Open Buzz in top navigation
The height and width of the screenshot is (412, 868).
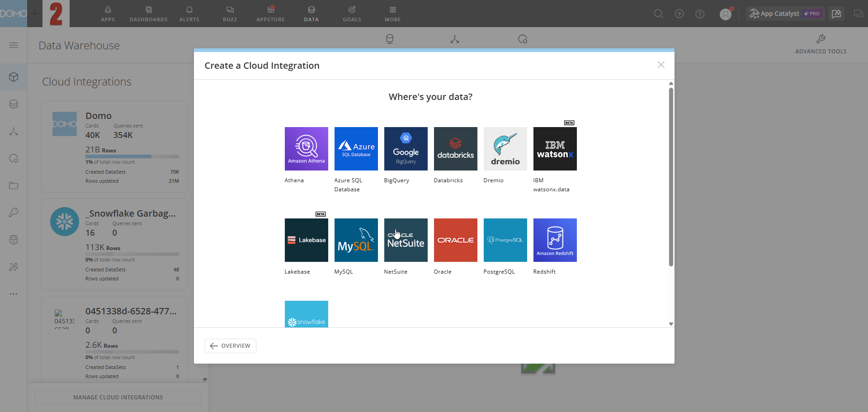[230, 14]
